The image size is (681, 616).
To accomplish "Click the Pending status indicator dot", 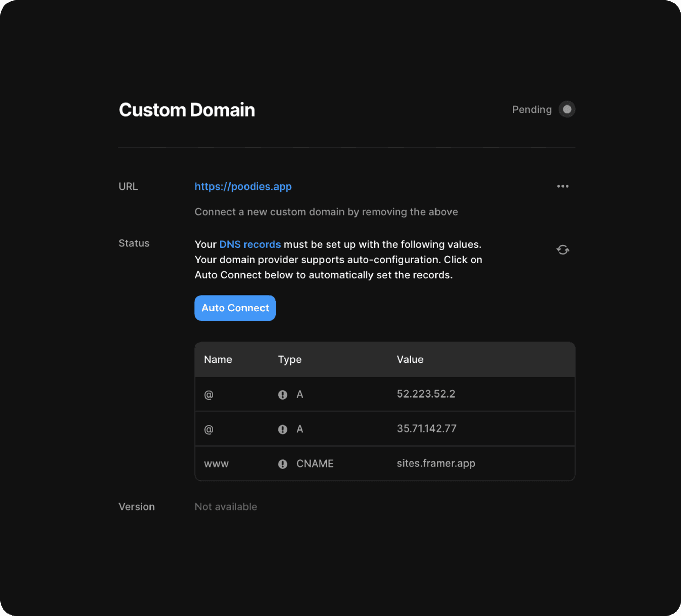I will (567, 109).
